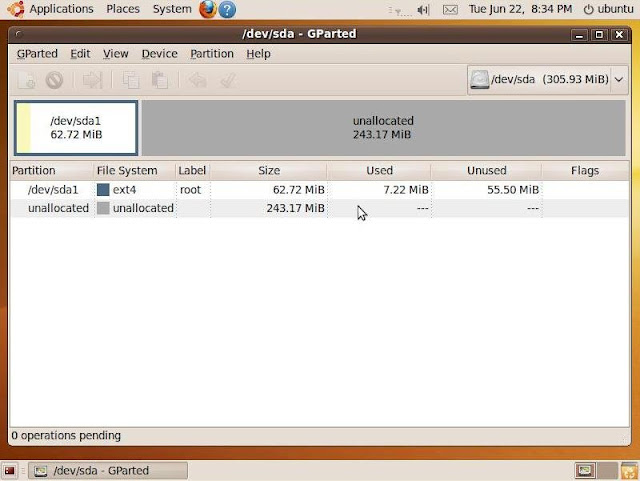This screenshot has height=481, width=640.
Task: Switch to the first workspace in switcher
Action: 585,471
